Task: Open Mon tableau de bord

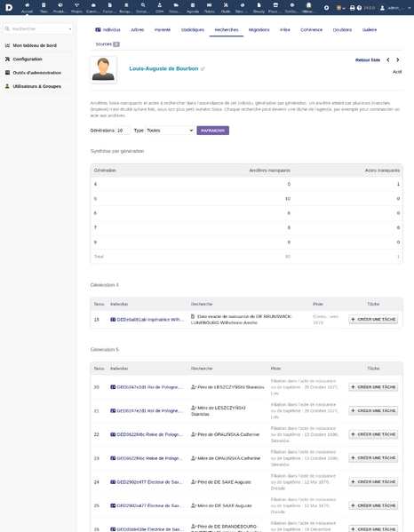Action: point(35,45)
